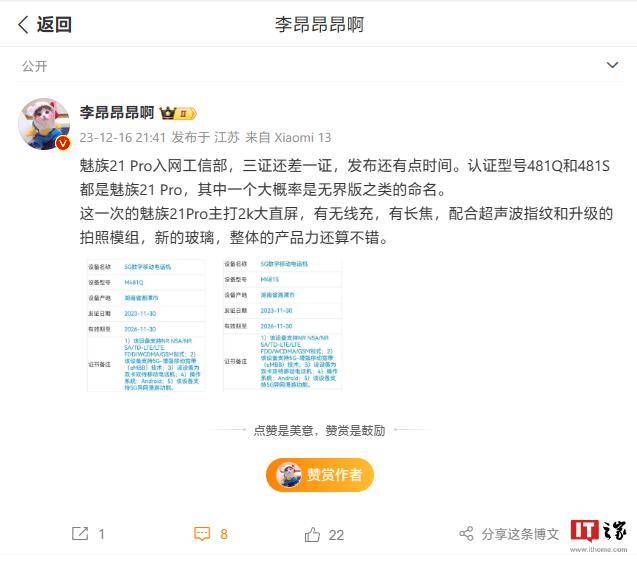Screen dimensions: 637x562
Task: Open the 公开 visibility setting
Action: click(x=35, y=66)
